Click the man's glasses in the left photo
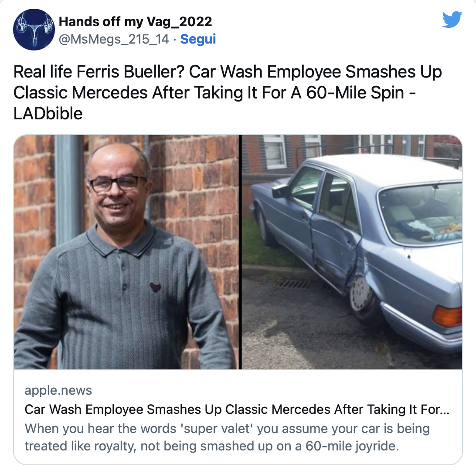476x467 pixels. pos(117,183)
